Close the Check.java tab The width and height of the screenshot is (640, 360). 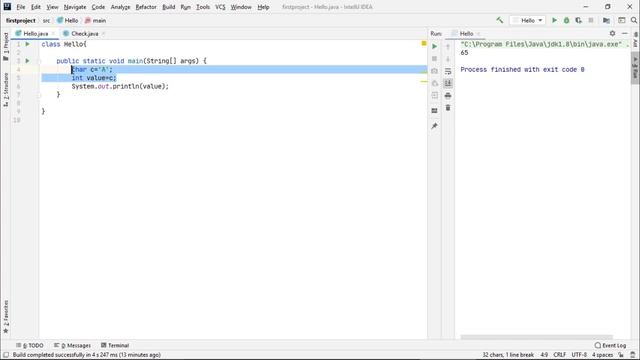(x=103, y=33)
